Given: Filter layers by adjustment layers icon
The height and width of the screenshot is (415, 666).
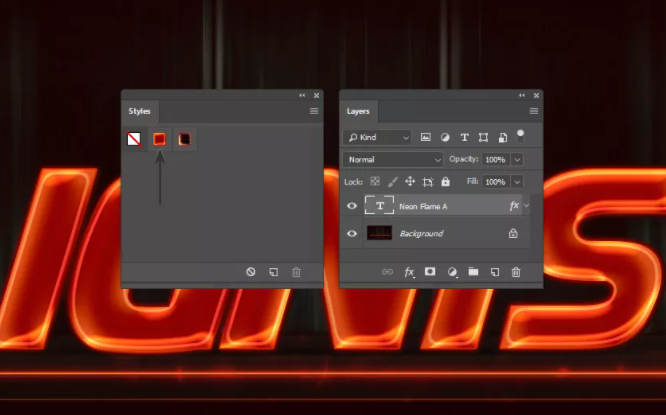Looking at the screenshot, I should [445, 137].
